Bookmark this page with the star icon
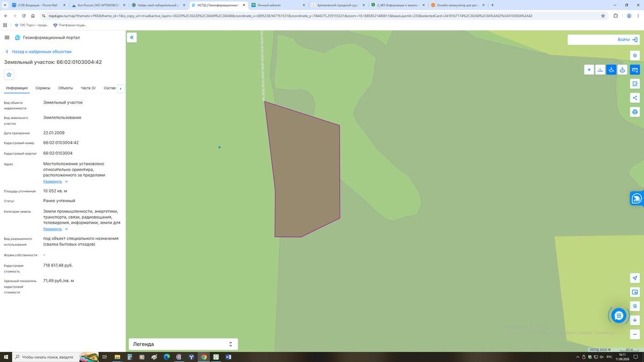The width and height of the screenshot is (644, 362). point(603,16)
